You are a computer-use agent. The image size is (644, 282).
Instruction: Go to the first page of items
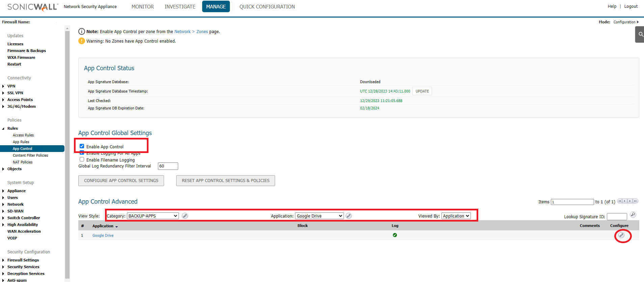pyautogui.click(x=620, y=201)
